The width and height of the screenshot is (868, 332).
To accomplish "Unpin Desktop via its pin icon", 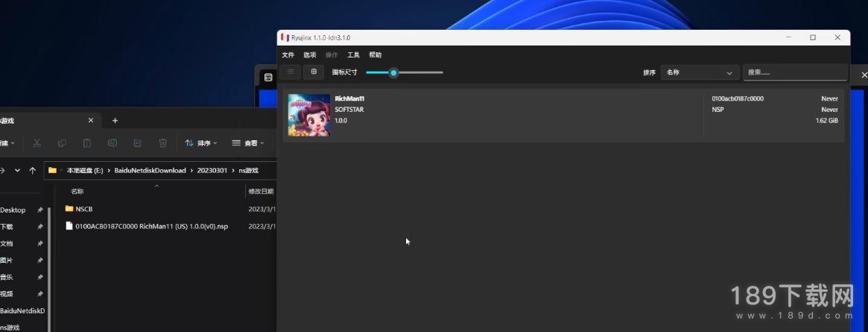I will [x=39, y=210].
